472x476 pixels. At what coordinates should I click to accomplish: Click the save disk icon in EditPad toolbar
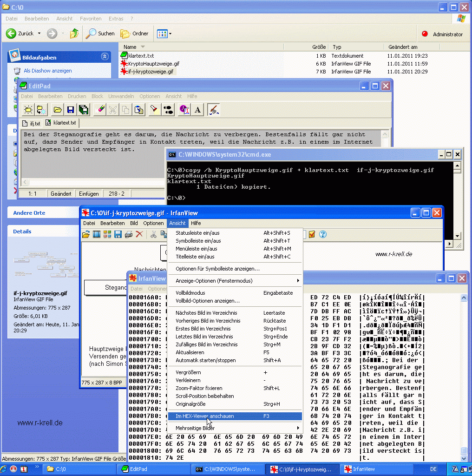(71, 110)
